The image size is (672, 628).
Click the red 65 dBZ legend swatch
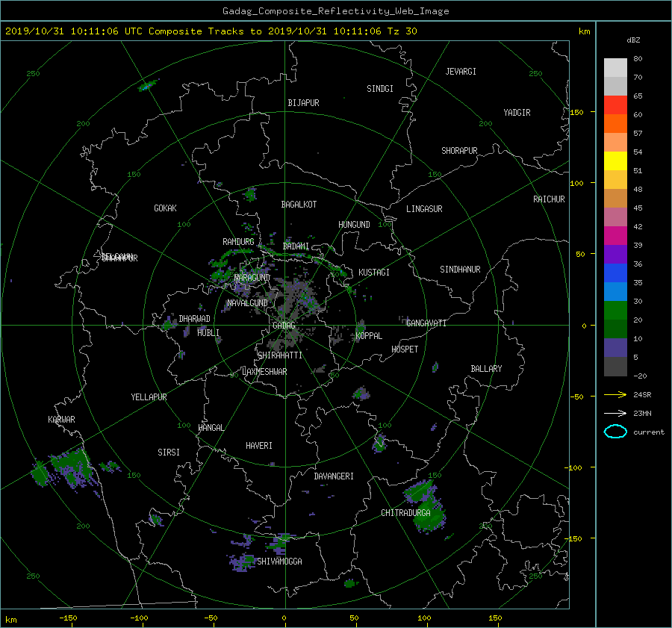point(615,105)
